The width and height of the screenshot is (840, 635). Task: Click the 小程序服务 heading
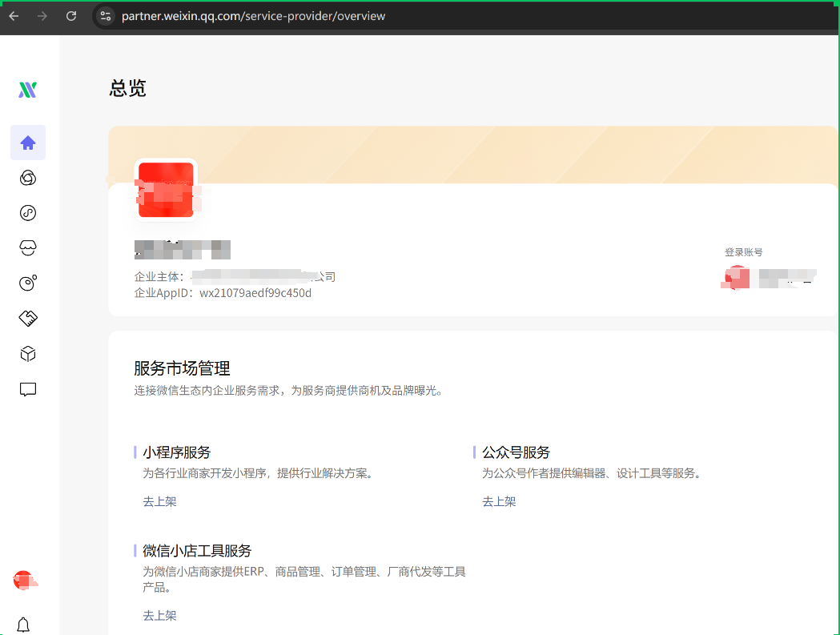[177, 452]
